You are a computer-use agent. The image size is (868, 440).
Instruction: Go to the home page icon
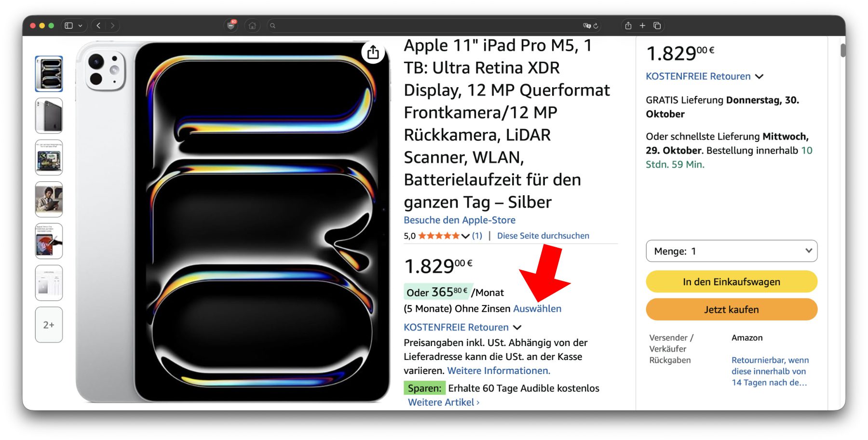pyautogui.click(x=252, y=26)
